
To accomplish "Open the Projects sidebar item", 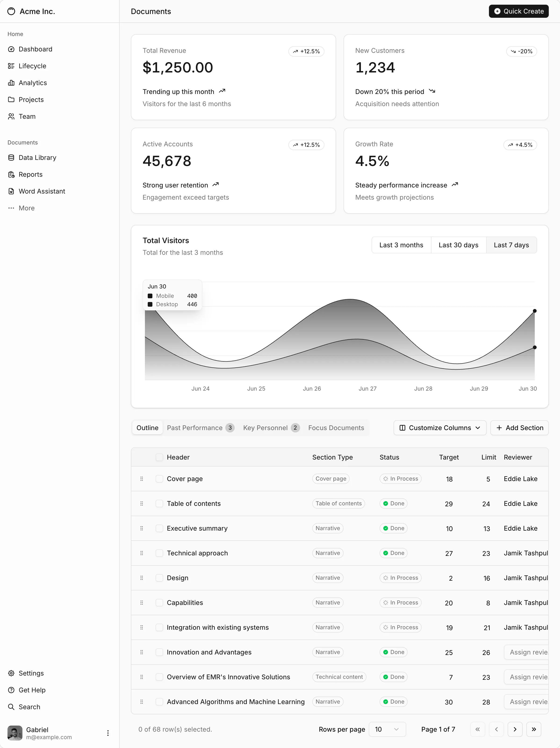I will pyautogui.click(x=60, y=100).
